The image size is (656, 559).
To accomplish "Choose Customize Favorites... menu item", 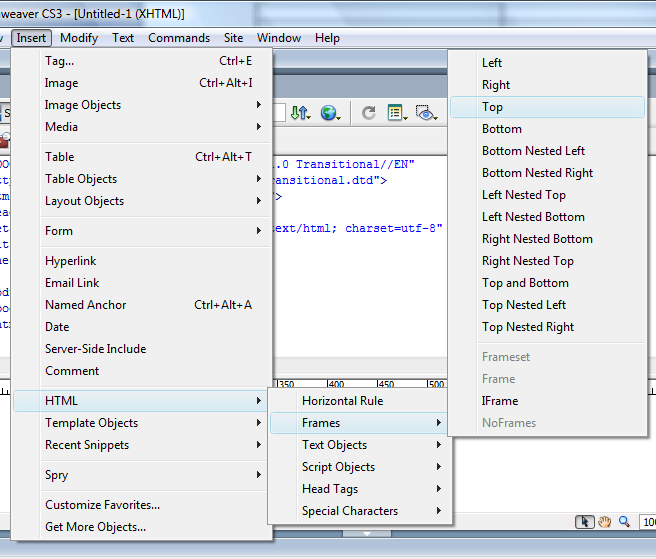I will click(x=142, y=505).
